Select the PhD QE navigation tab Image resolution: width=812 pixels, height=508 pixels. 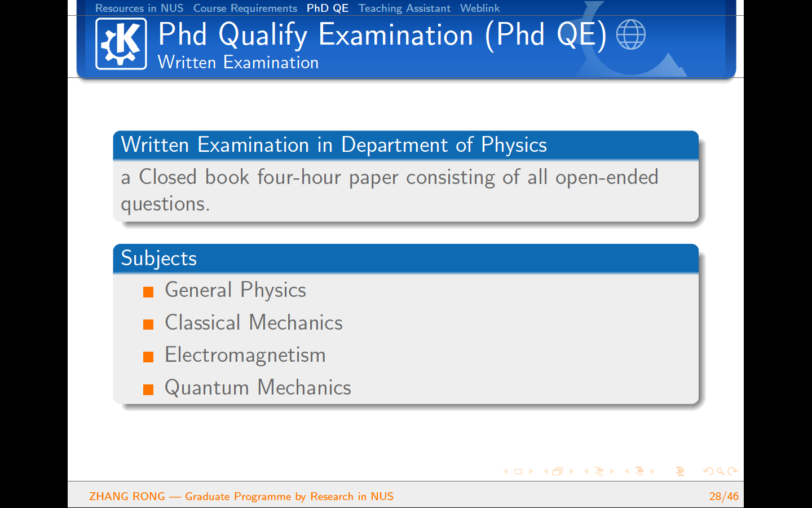pos(328,8)
